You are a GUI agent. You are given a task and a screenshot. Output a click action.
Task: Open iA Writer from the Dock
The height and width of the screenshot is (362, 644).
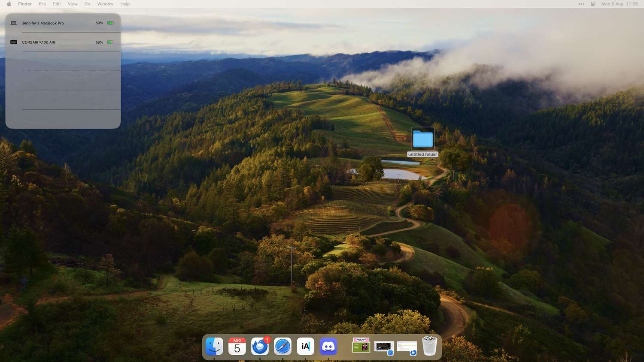point(305,346)
